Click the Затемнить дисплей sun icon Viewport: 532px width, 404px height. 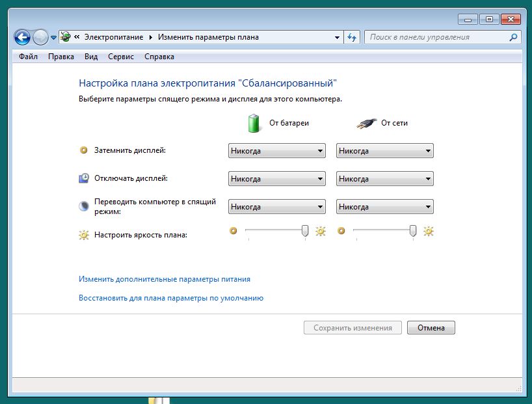tap(83, 150)
